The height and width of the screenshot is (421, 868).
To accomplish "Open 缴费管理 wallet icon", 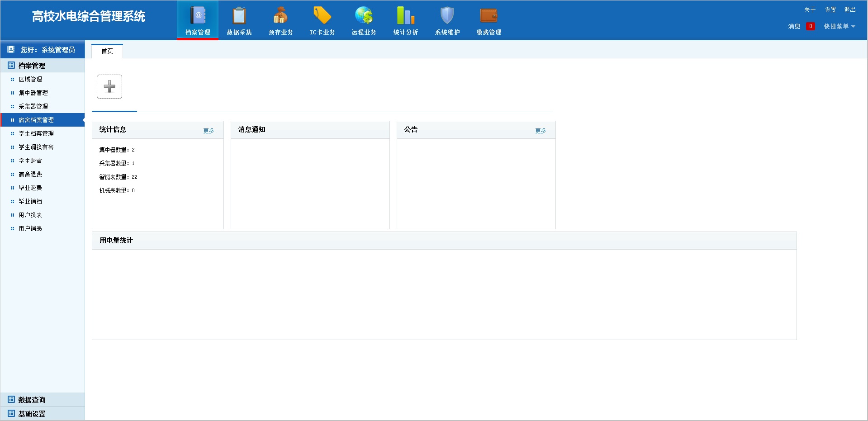I will [489, 16].
